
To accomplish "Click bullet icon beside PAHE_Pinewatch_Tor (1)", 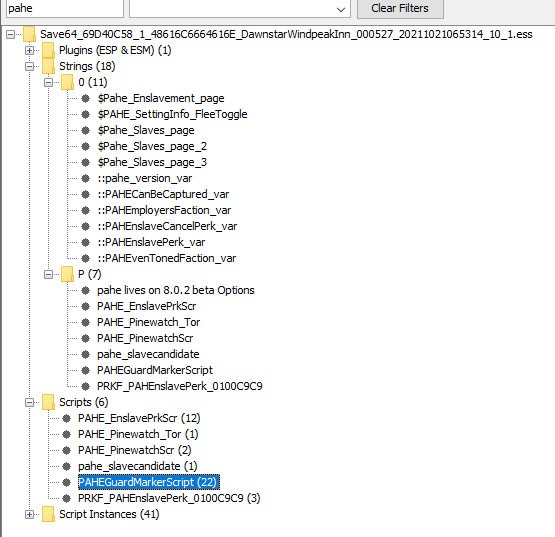I will pos(66,434).
